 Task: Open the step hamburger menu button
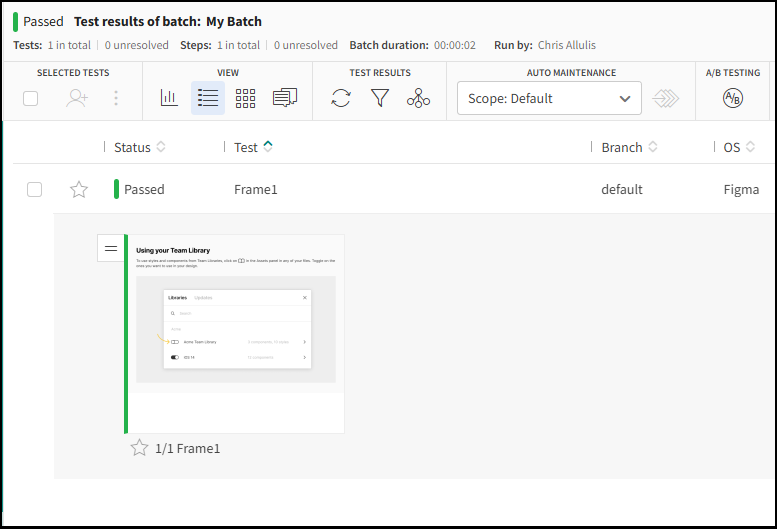tap(111, 247)
